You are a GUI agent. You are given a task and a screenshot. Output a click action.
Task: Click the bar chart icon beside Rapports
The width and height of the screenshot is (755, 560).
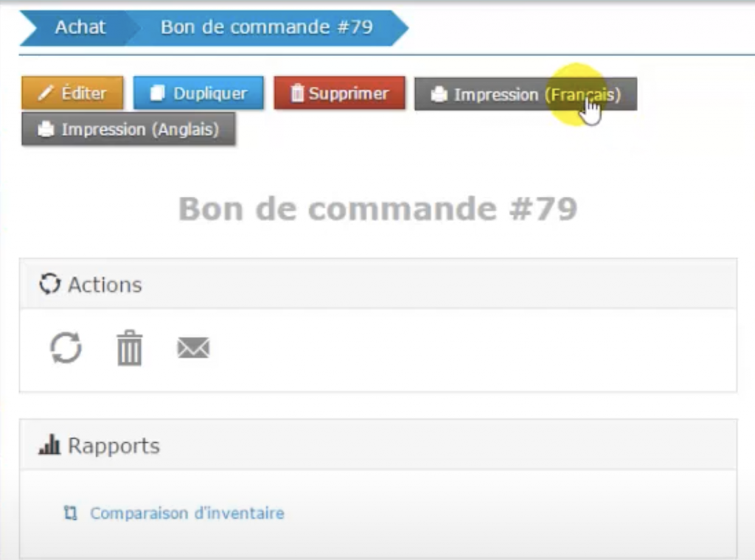click(49, 446)
